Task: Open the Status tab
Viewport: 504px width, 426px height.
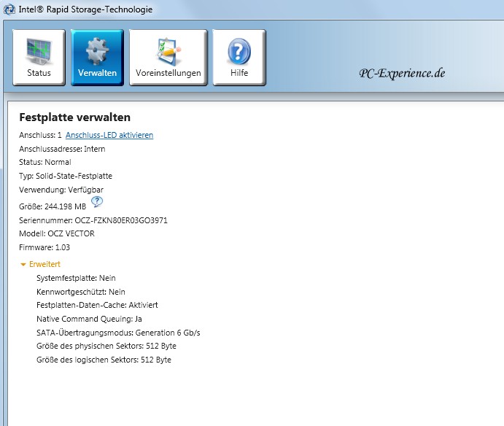Action: [x=39, y=58]
